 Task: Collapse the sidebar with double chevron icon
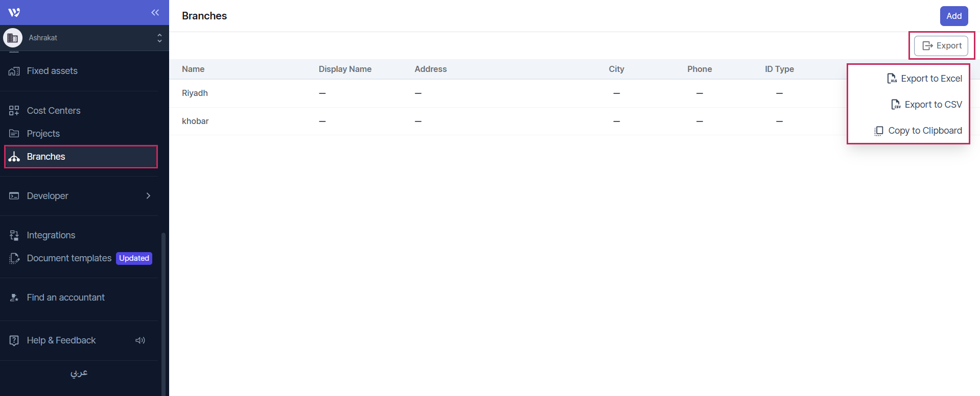[155, 13]
